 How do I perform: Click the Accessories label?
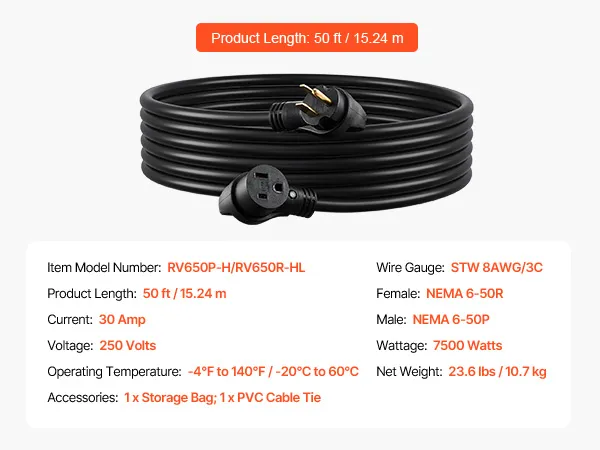[x=83, y=398]
